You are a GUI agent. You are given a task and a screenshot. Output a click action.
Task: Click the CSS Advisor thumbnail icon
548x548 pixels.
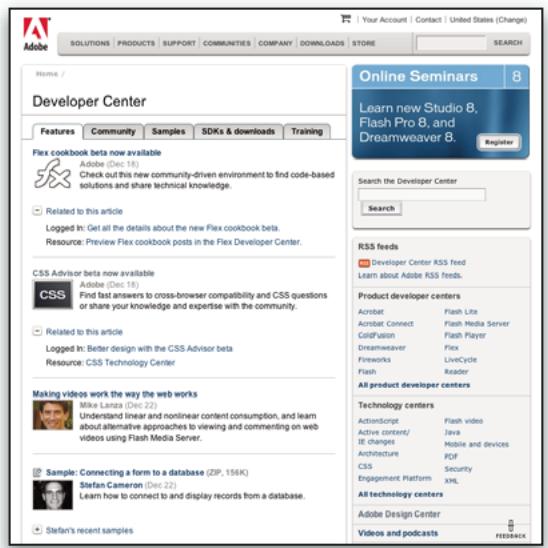[52, 295]
